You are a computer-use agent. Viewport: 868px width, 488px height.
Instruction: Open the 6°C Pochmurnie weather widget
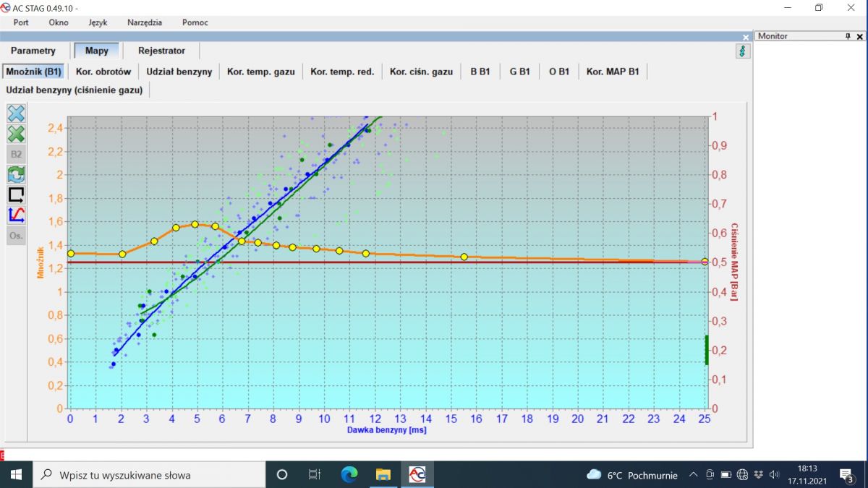632,475
